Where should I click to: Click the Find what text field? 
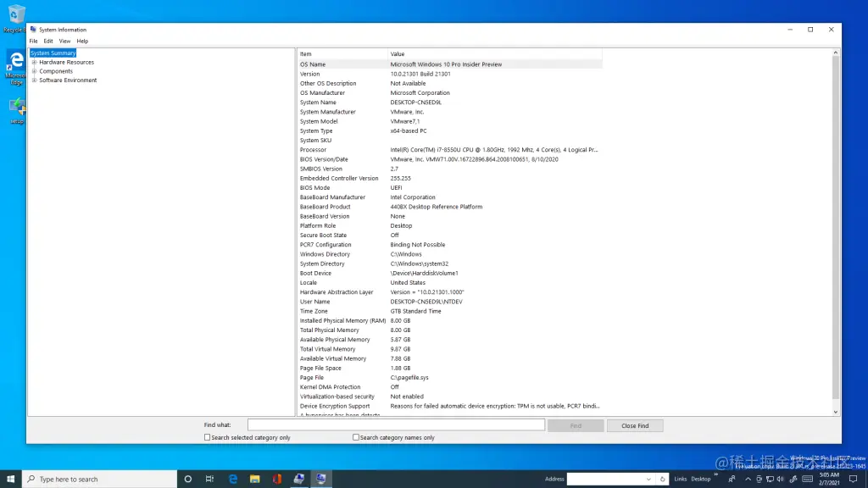[x=396, y=425]
